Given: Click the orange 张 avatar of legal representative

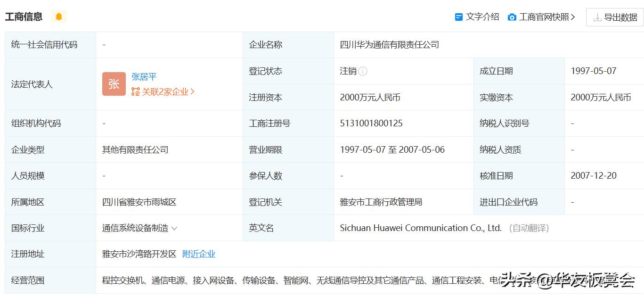Looking at the screenshot, I should 114,83.
